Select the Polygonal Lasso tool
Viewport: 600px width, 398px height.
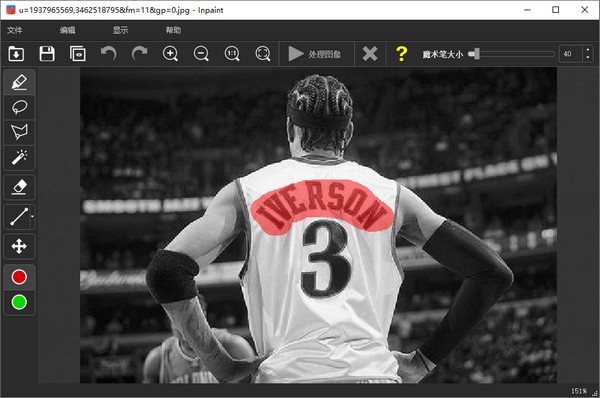(19, 132)
